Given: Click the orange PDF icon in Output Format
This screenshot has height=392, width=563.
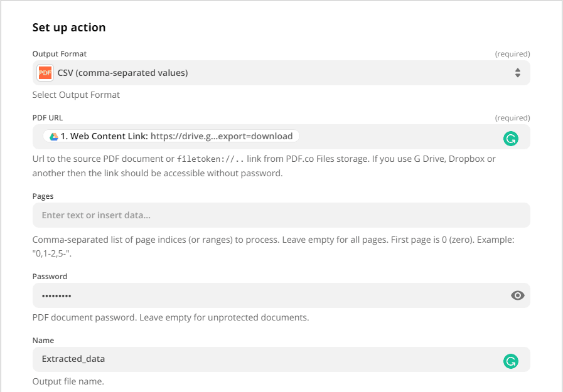Looking at the screenshot, I should point(44,73).
